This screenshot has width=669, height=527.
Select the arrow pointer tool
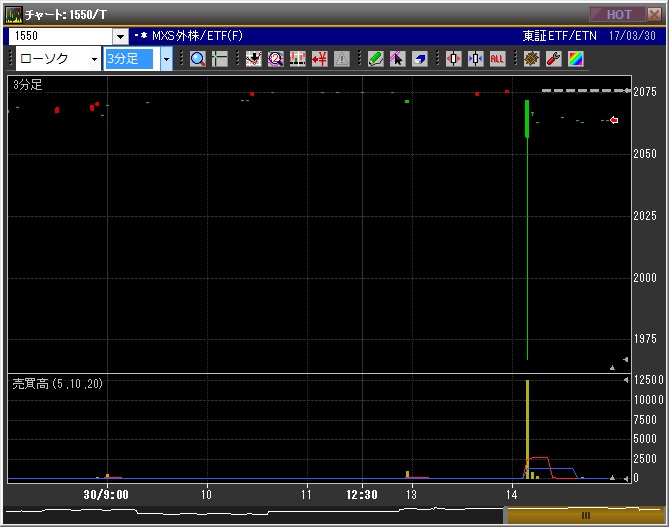point(398,59)
